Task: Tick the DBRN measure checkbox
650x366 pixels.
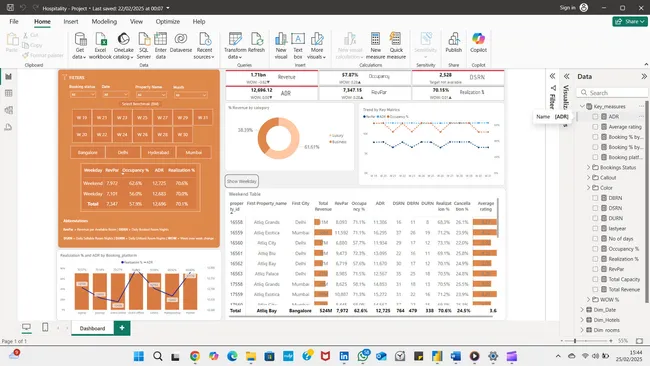Action: click(x=595, y=198)
